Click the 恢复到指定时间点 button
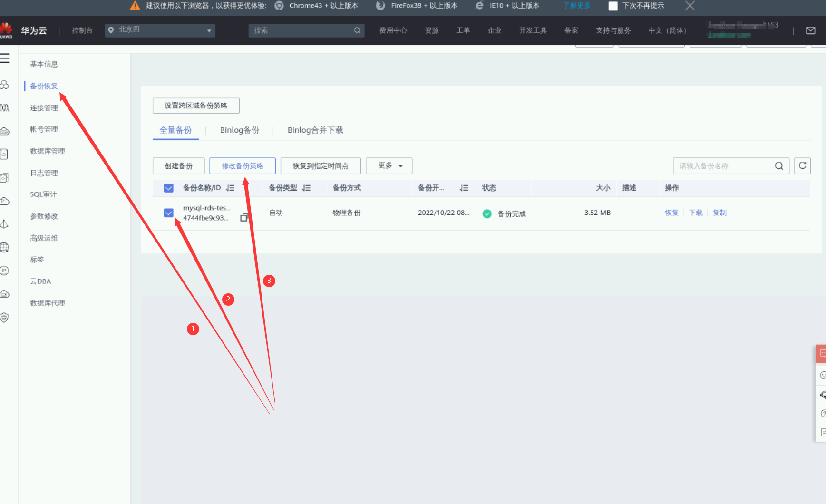This screenshot has width=826, height=504. click(321, 165)
